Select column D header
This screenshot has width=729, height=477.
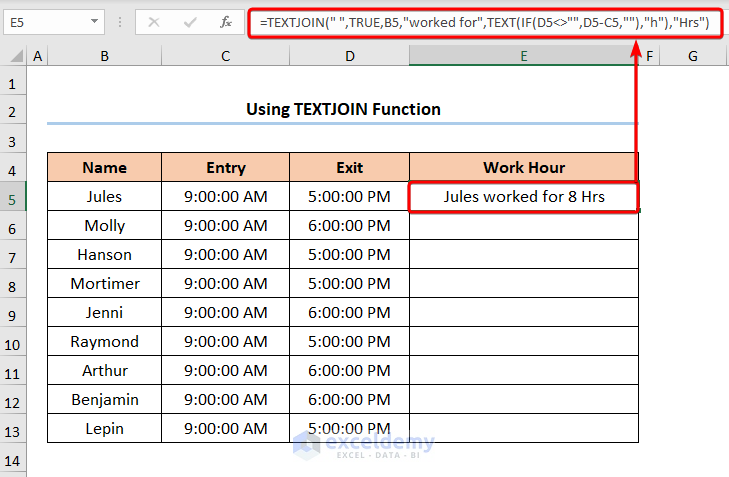click(350, 56)
